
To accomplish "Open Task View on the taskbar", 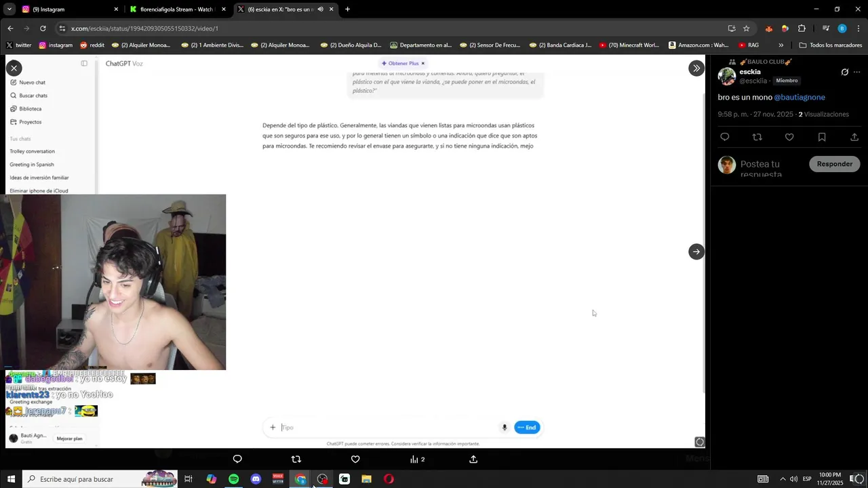I will [189, 479].
